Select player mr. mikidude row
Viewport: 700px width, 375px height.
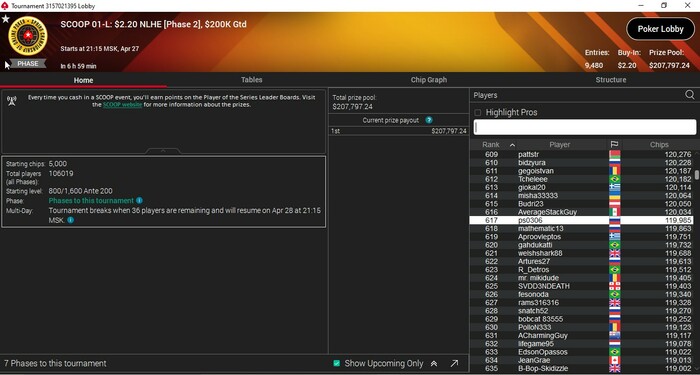581,278
